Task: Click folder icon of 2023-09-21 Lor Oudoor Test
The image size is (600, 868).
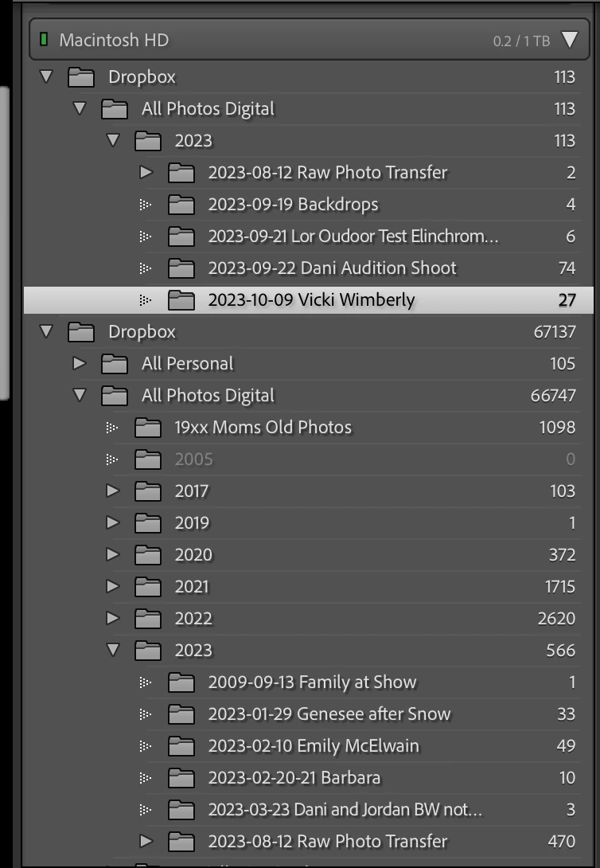Action: pyautogui.click(x=181, y=237)
